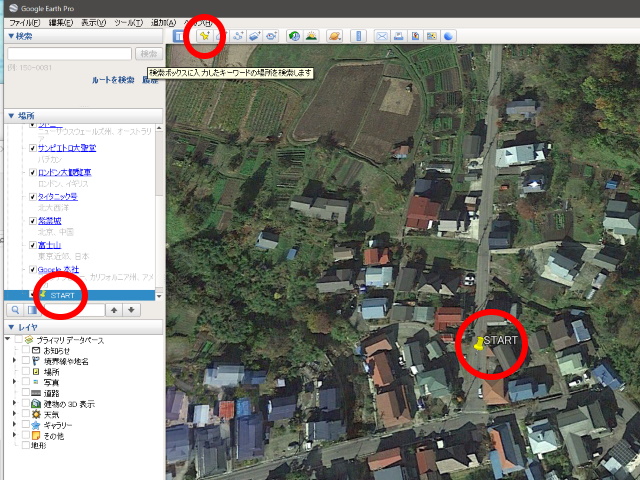Click the blue globe Earth toolbar icon
This screenshot has height=480, width=640.
[448, 36]
